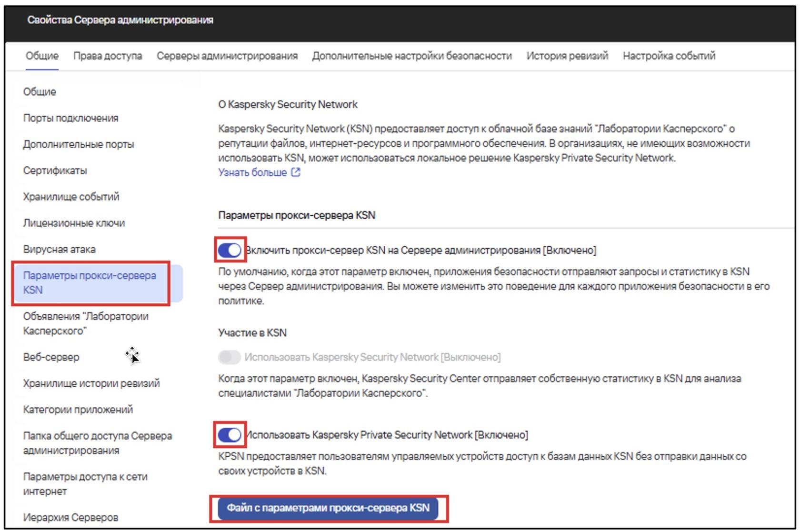Click the label Использовать Kaspersky Private Security Network
This screenshot has width=800, height=532.
386,435
